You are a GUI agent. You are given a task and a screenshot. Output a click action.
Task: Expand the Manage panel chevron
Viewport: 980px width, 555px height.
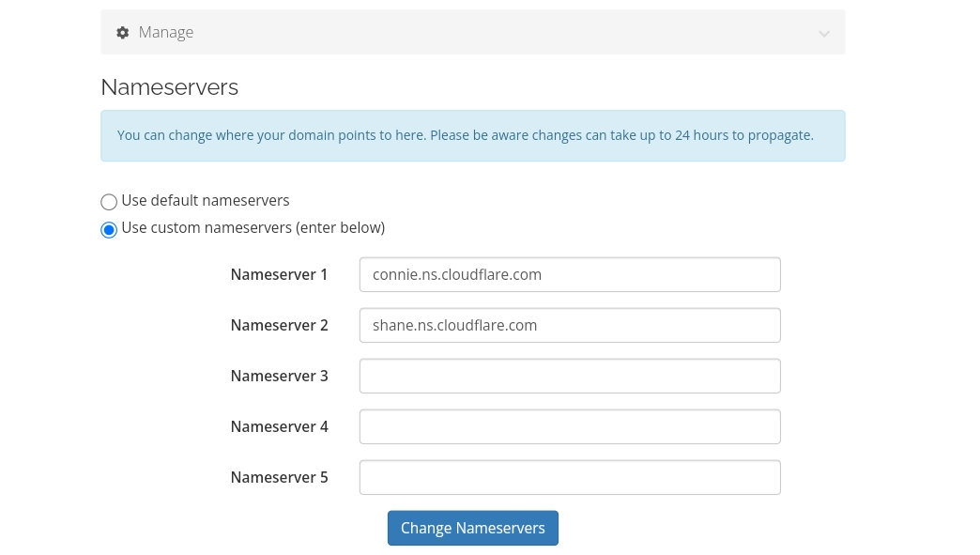click(x=824, y=34)
